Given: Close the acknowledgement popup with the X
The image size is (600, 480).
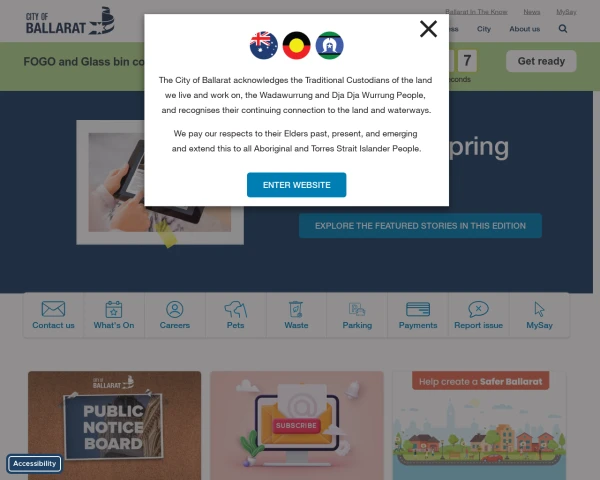Looking at the screenshot, I should tap(428, 29).
